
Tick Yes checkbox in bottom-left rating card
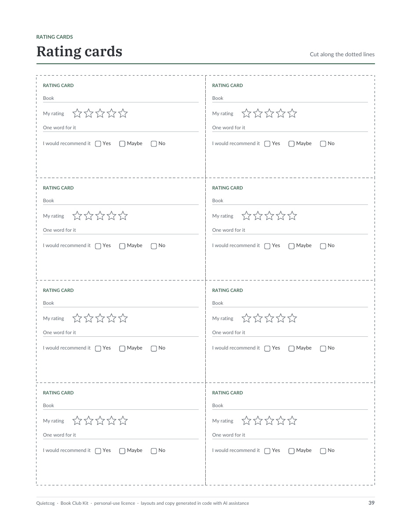(x=98, y=451)
